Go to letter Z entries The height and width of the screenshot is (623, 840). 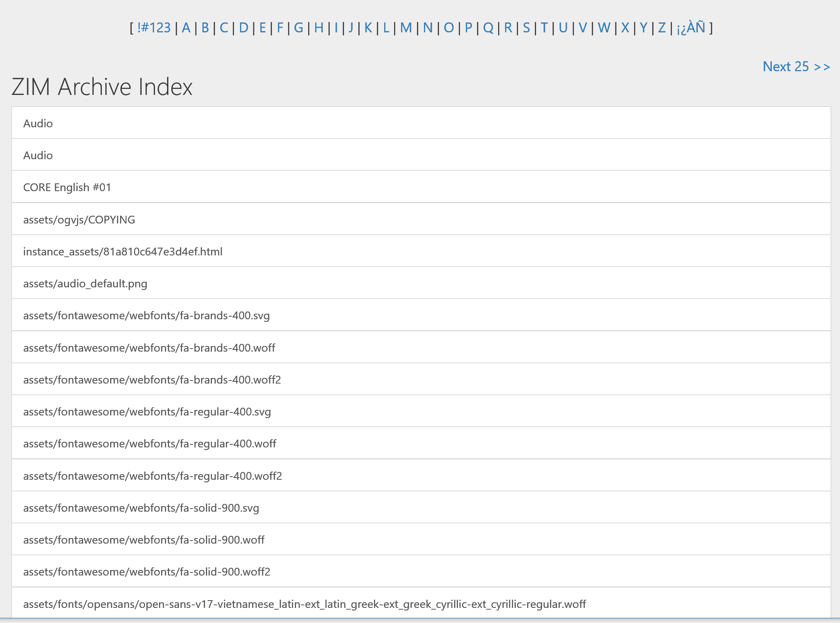point(661,28)
